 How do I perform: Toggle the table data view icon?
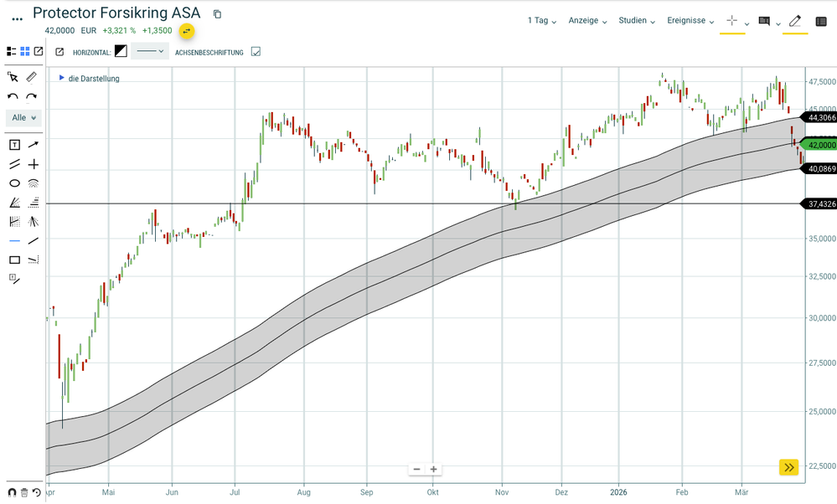pos(822,21)
